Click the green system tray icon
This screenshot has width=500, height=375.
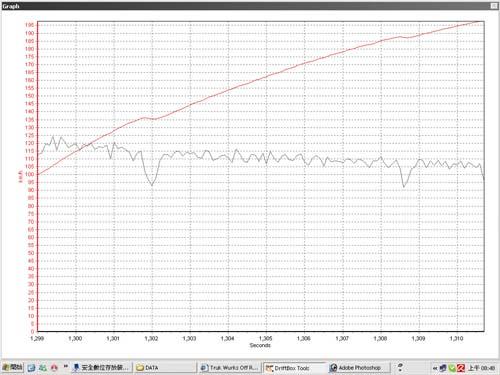tap(452, 368)
